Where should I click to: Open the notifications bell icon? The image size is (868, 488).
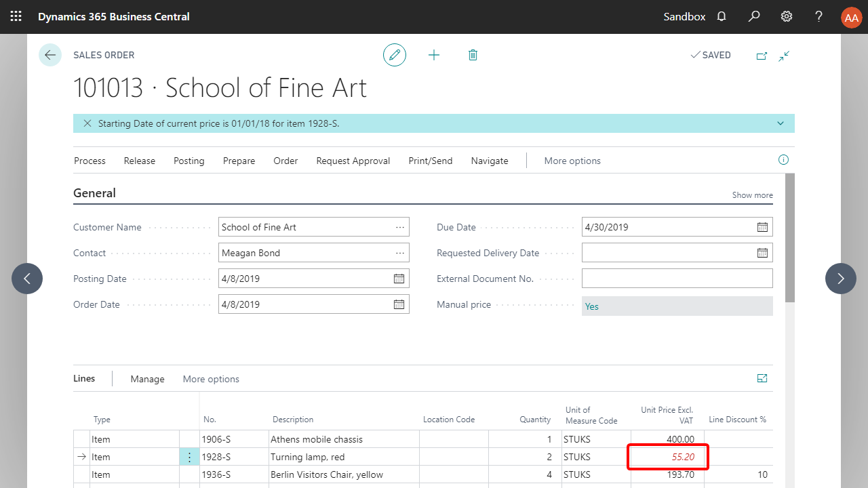[722, 16]
